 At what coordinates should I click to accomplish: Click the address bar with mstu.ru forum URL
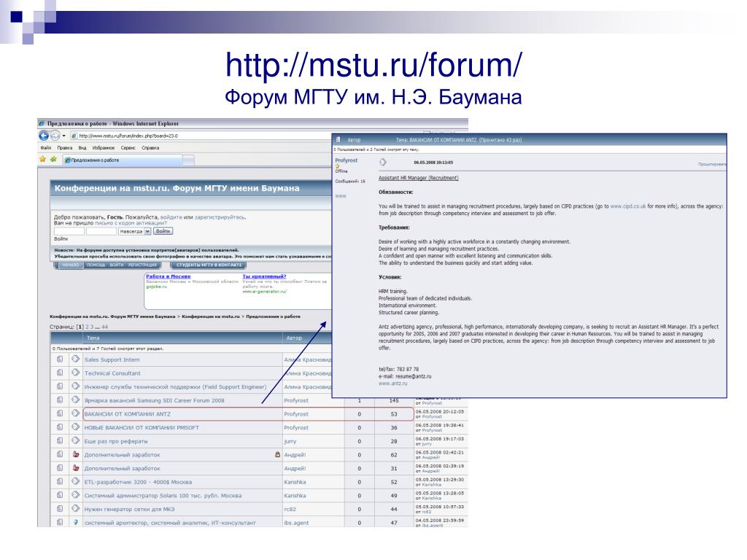[x=200, y=136]
